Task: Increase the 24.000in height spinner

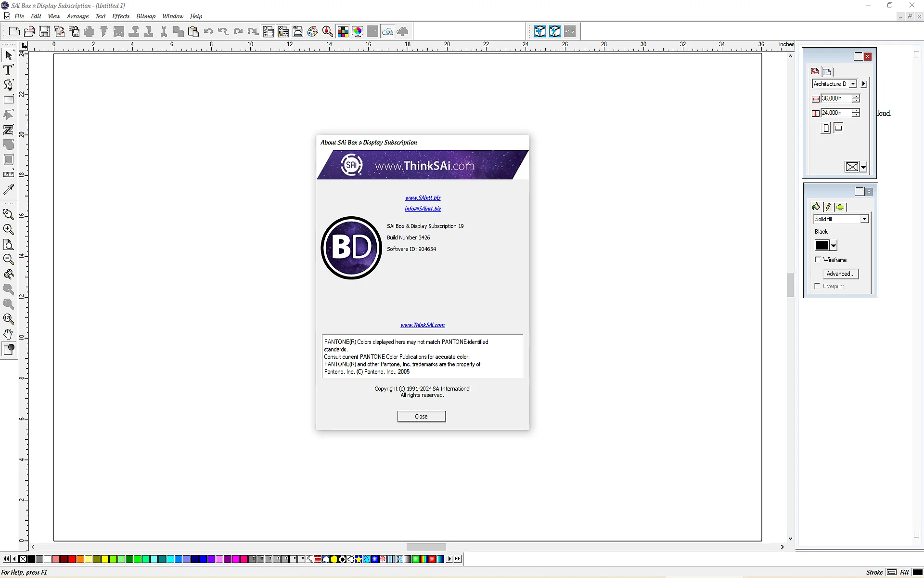Action: point(856,111)
